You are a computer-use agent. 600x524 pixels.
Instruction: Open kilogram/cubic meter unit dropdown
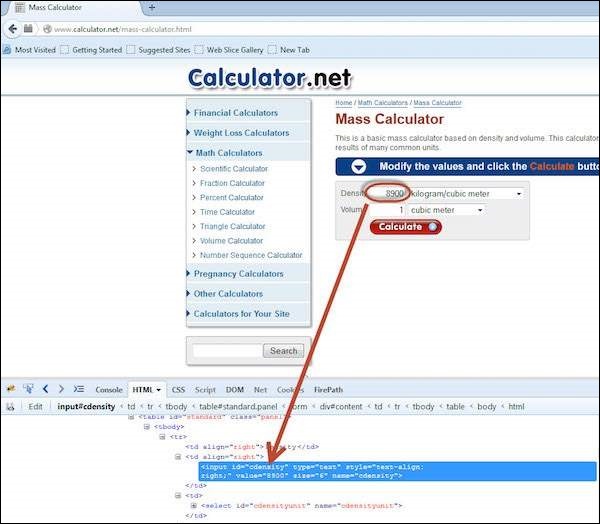point(466,194)
